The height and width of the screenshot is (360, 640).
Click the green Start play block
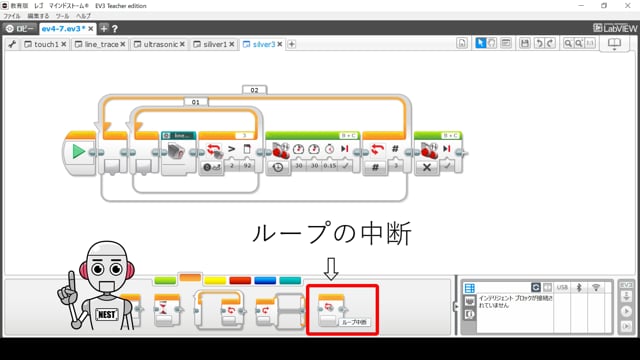click(79, 152)
